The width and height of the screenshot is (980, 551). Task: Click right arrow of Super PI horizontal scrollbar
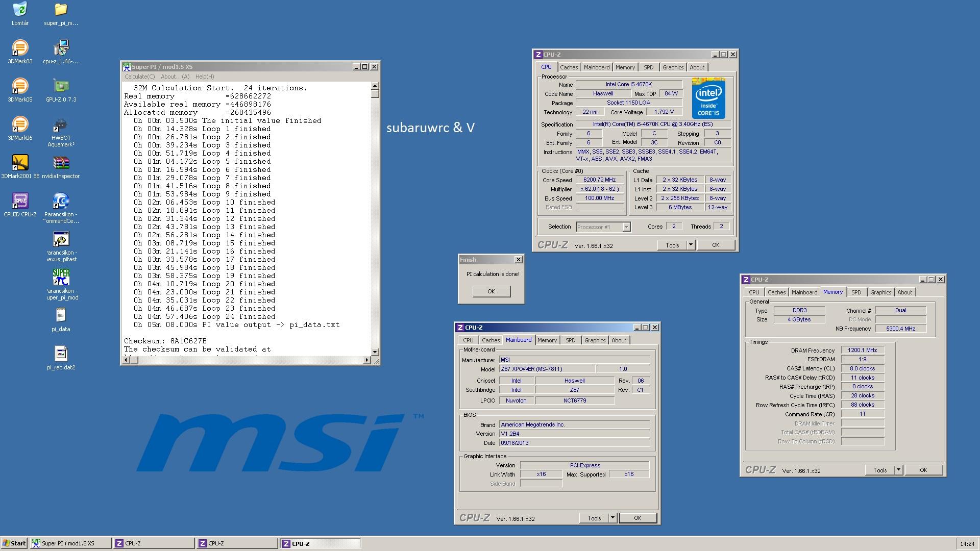click(x=366, y=360)
